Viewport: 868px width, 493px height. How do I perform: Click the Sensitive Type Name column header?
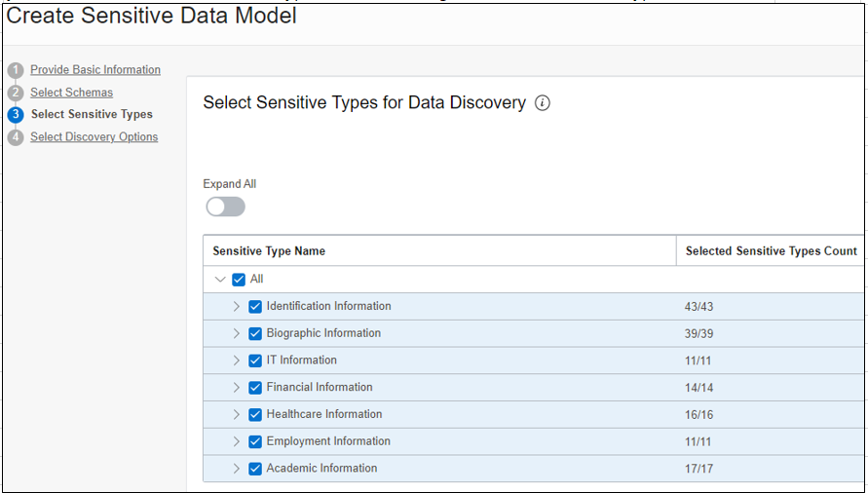pos(269,251)
